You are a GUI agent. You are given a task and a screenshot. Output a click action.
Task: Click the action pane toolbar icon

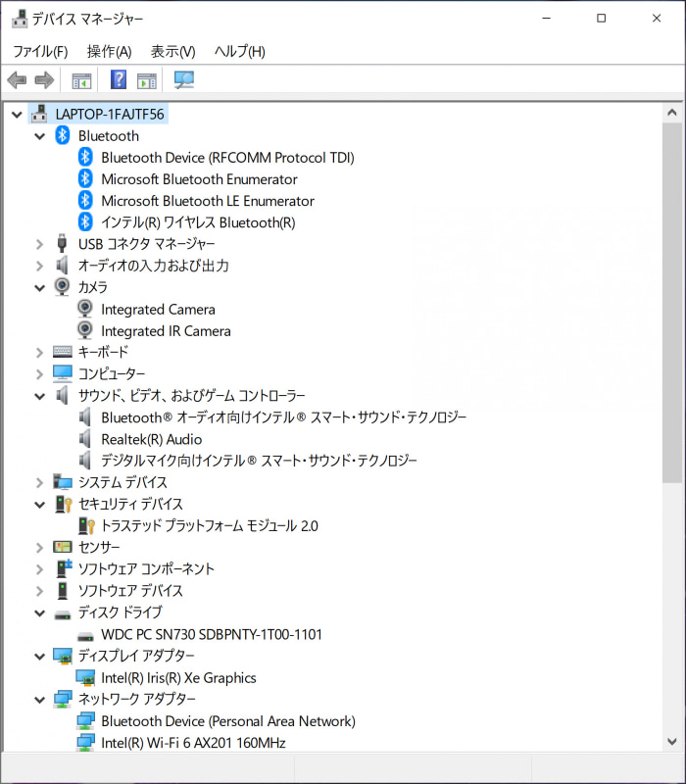147,80
